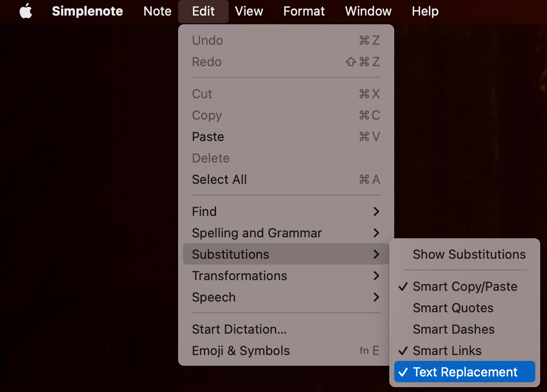The image size is (547, 392).
Task: Turn off Smart Copy/Paste
Action: pyautogui.click(x=464, y=286)
